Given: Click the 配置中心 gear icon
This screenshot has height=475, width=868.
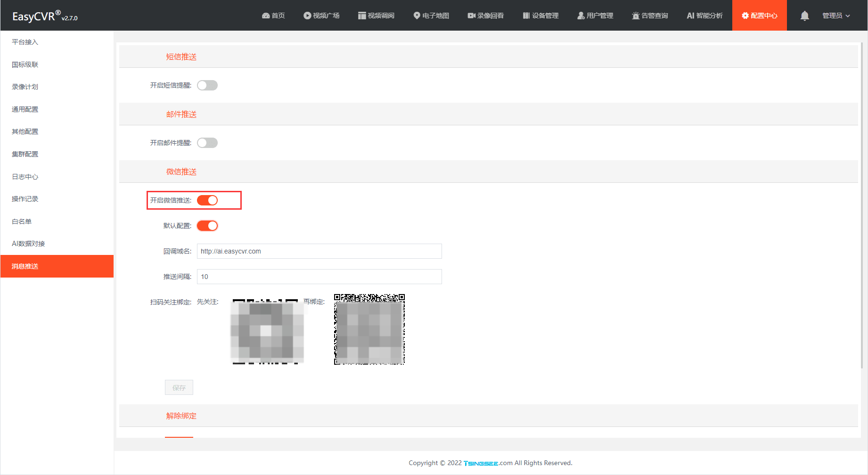Looking at the screenshot, I should [745, 16].
